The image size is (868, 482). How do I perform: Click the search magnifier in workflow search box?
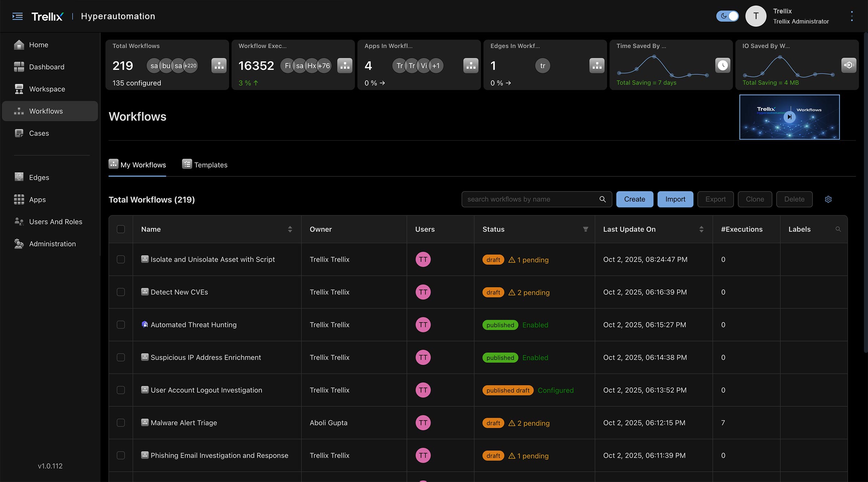click(603, 199)
